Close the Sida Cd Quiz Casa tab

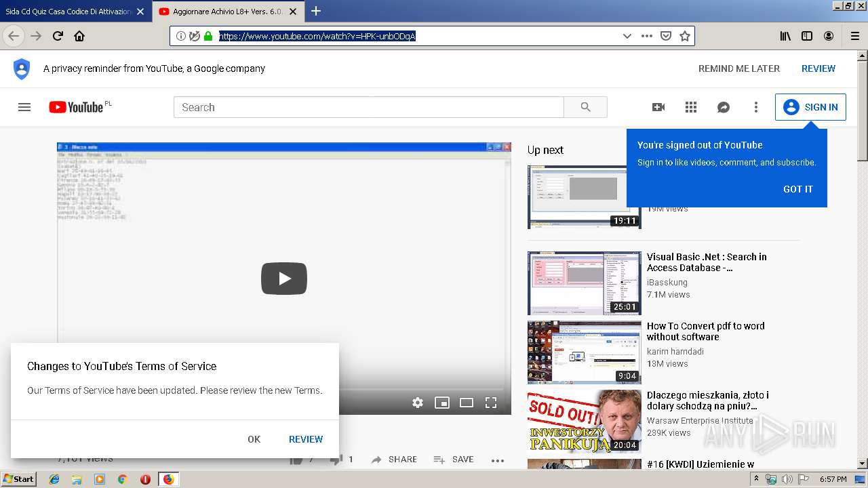[140, 12]
